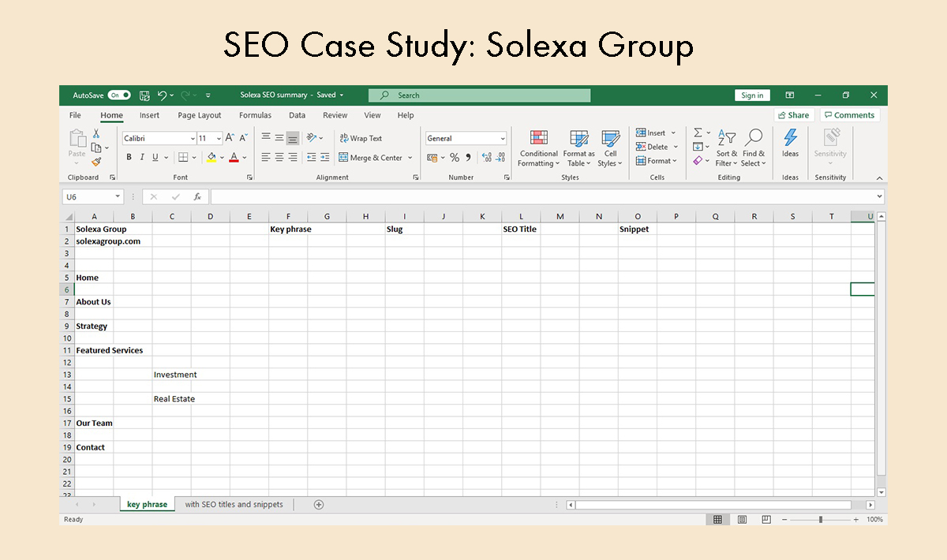Viewport: 947px width, 560px height.
Task: Click the Delete cells button
Action: (657, 147)
